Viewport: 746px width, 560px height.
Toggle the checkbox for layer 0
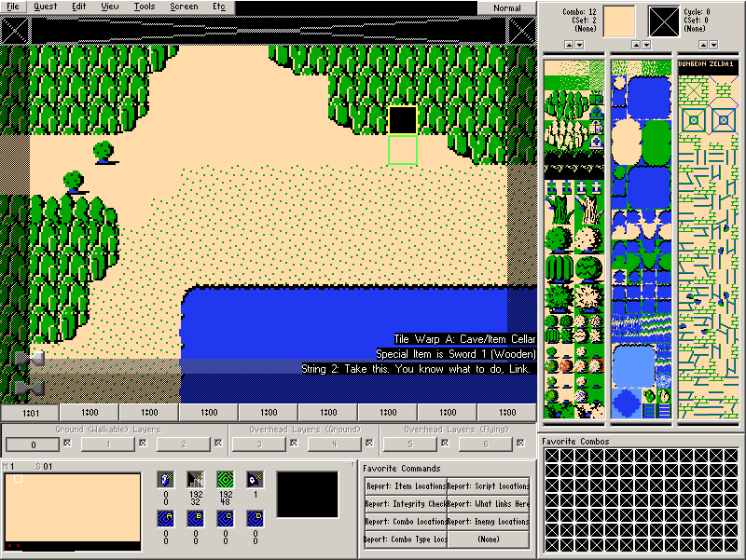(67, 443)
